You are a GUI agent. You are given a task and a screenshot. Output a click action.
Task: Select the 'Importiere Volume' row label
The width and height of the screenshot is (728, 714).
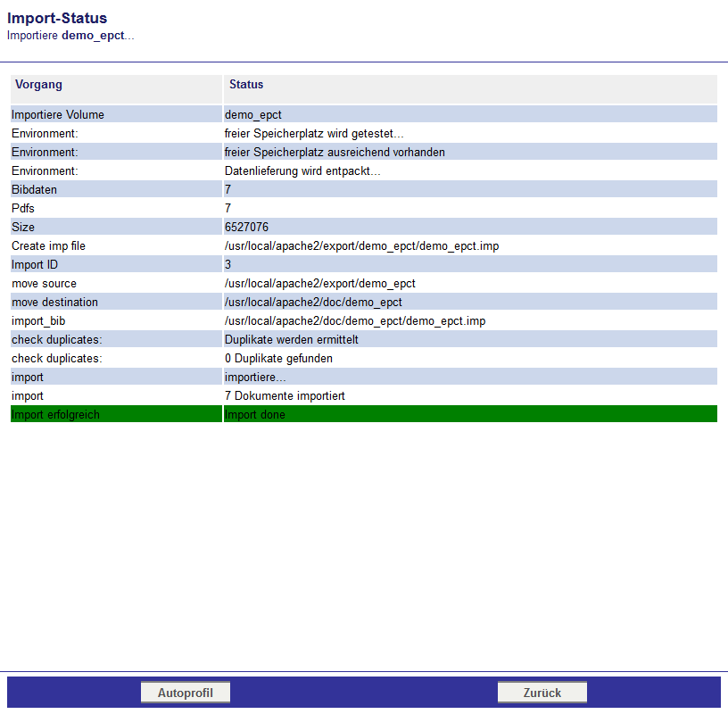point(58,115)
